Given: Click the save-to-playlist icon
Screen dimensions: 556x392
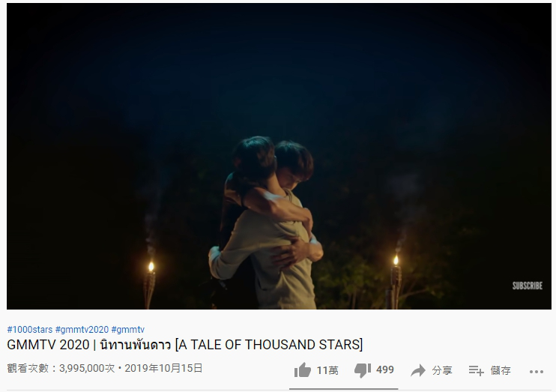Looking at the screenshot, I should (x=476, y=371).
